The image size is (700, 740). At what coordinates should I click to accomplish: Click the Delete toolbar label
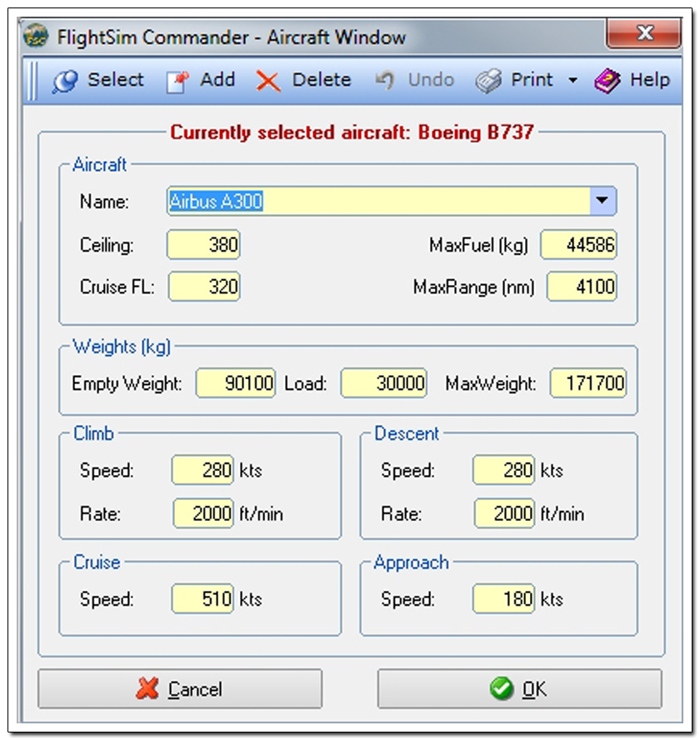322,80
